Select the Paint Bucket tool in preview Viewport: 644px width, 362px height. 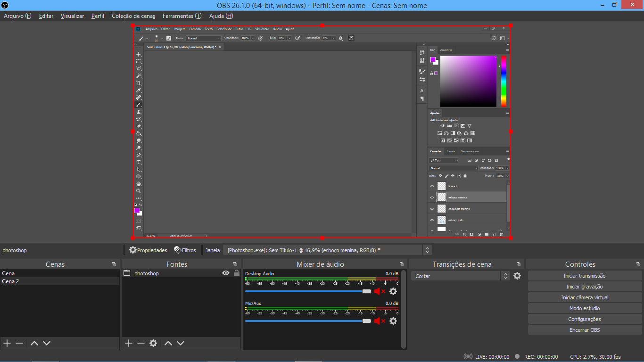pos(139,133)
